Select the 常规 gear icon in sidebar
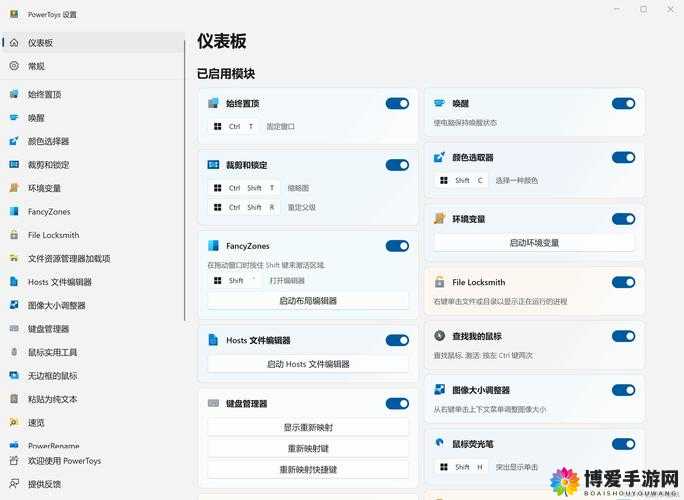684x500 pixels. 14,66
